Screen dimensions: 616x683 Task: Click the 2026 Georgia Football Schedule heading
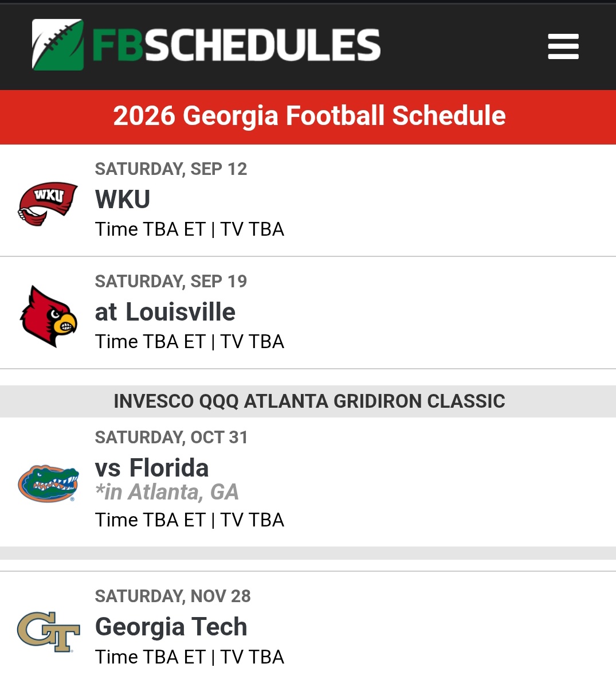309,116
